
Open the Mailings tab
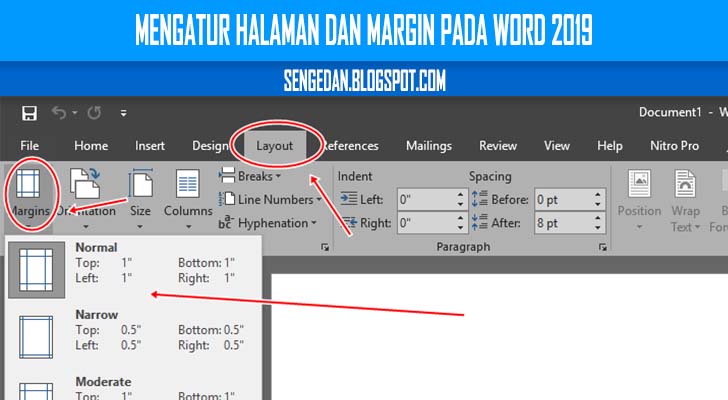tap(429, 146)
